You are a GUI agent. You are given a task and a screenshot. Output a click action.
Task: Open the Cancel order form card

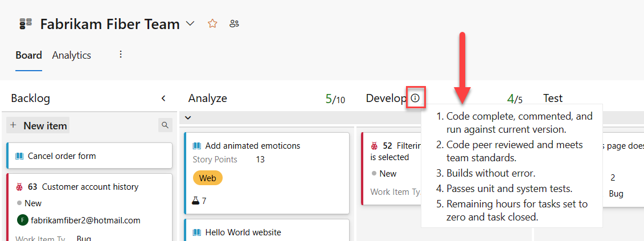pyautogui.click(x=89, y=156)
